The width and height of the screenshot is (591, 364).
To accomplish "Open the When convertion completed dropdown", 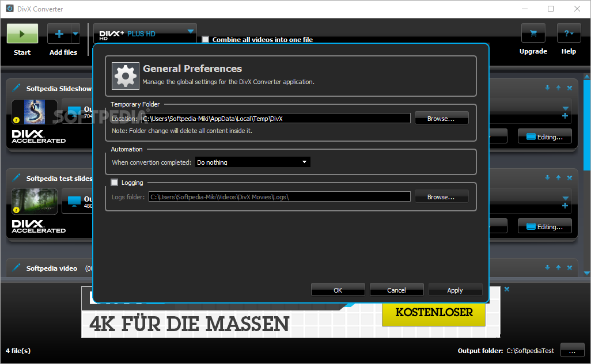I will [252, 162].
